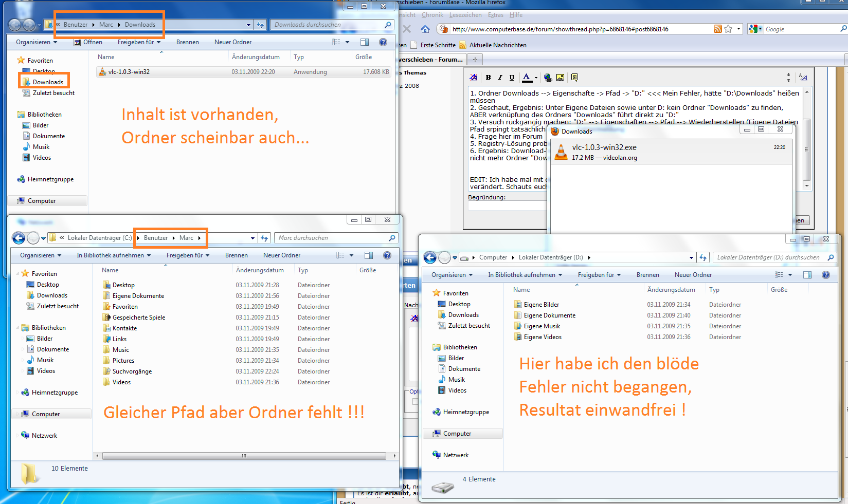Click the search magnifier in the Google search box

click(x=843, y=29)
